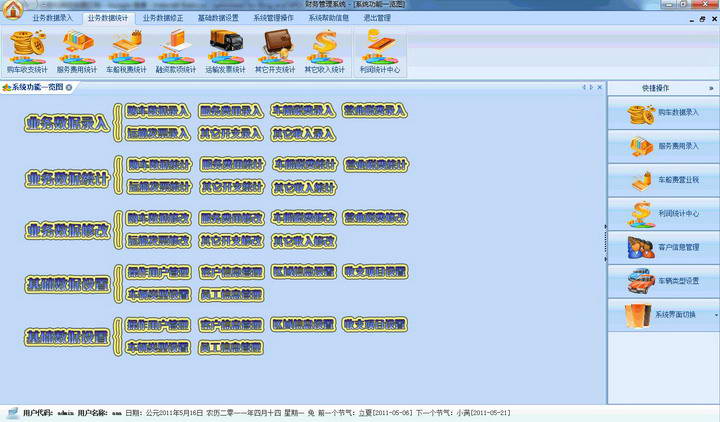Click the 其它收入统计 dollar sign icon

click(325, 50)
